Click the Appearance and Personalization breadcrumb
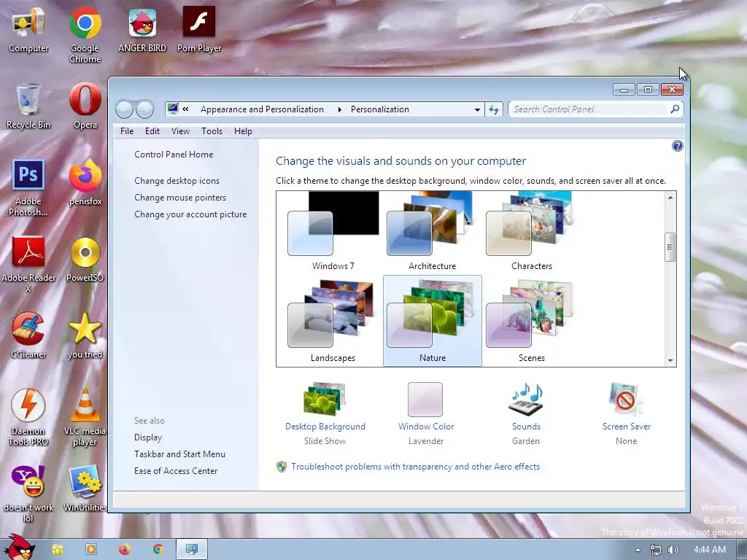 click(262, 109)
